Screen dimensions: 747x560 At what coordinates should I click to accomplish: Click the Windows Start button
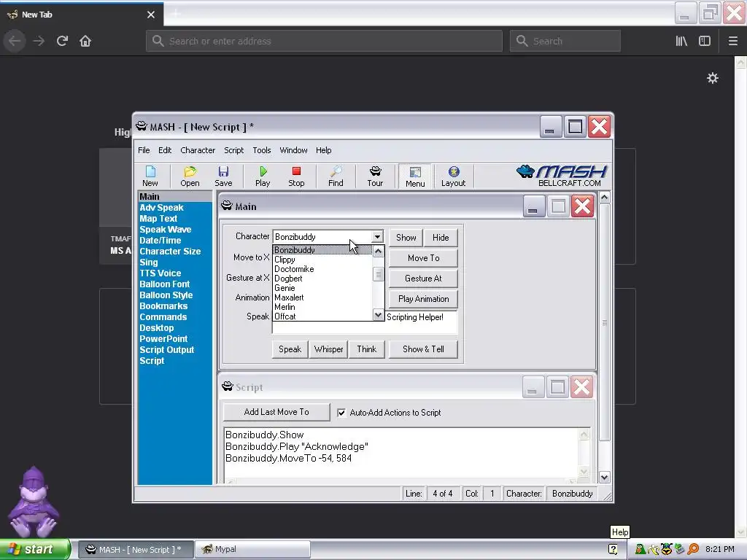(35, 549)
